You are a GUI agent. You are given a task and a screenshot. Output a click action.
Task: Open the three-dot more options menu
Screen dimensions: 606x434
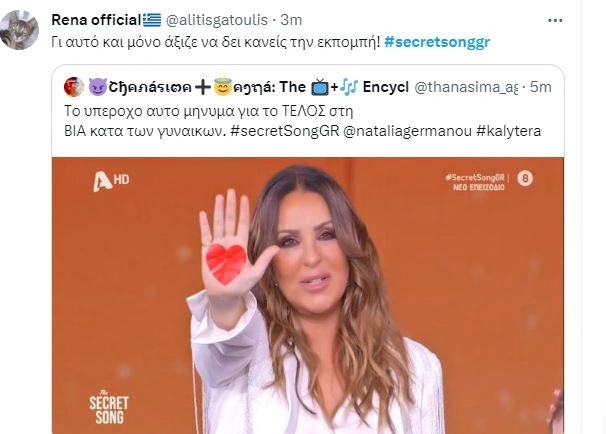pos(555,20)
